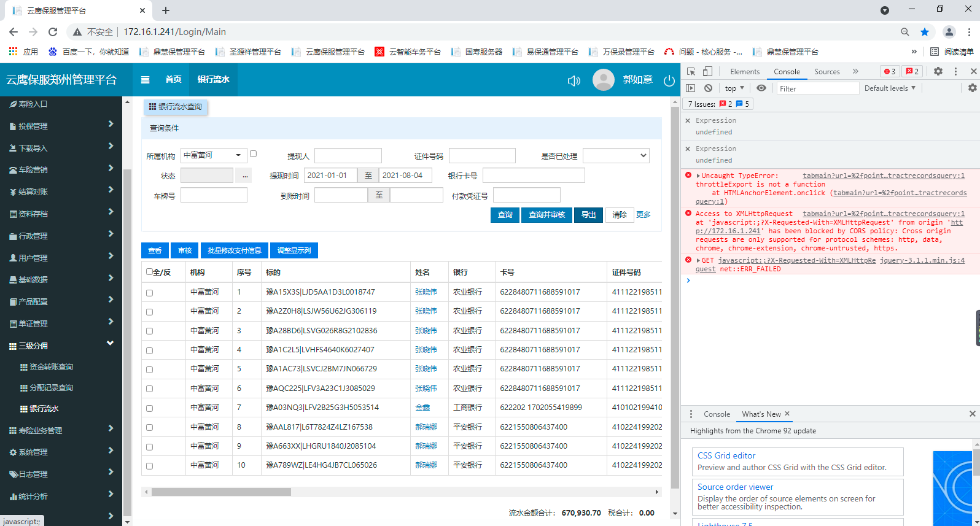Expand the 投保管理 sidebar menu
Screen dimensions: 980x526
pyautogui.click(x=61, y=126)
